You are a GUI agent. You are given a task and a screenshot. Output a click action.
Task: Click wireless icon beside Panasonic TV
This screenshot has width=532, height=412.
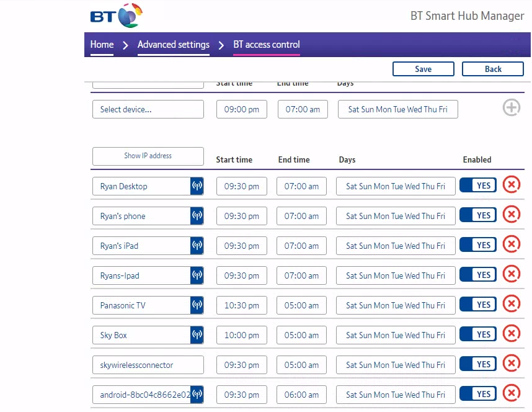point(197,305)
